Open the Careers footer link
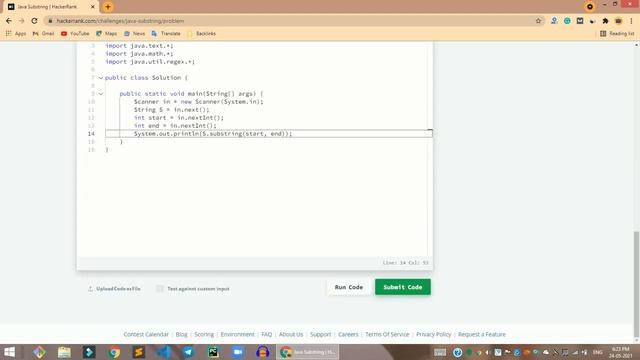 (x=348, y=334)
